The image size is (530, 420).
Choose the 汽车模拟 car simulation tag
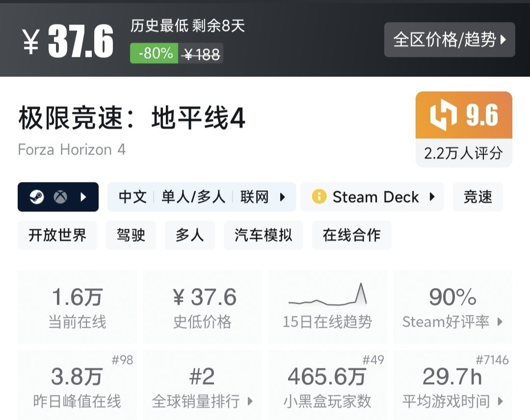(x=264, y=235)
